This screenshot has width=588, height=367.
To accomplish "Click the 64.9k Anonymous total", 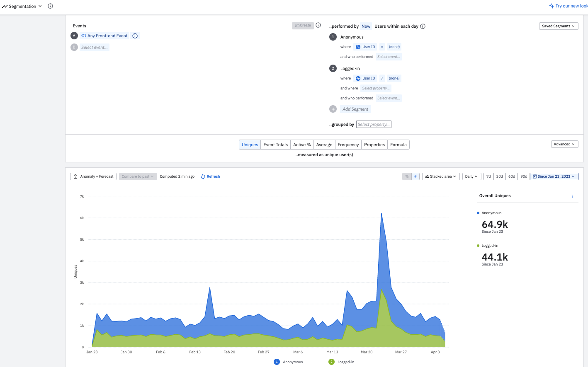I will point(495,225).
